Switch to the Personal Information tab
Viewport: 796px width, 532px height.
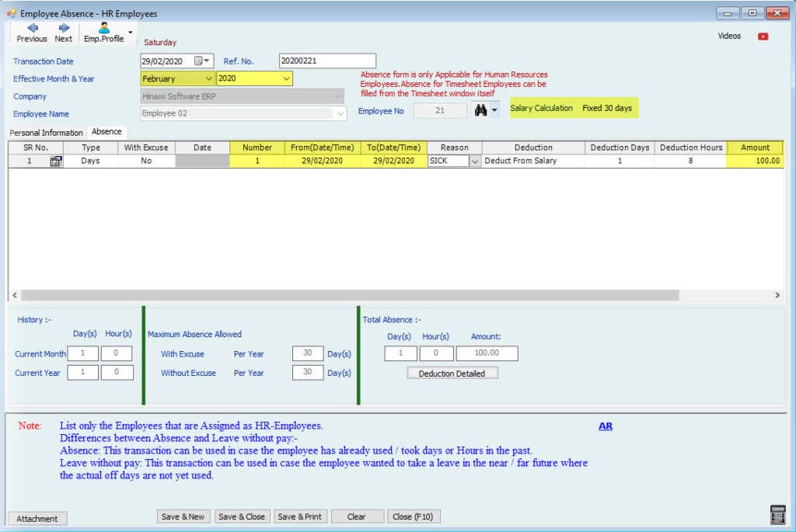(46, 133)
